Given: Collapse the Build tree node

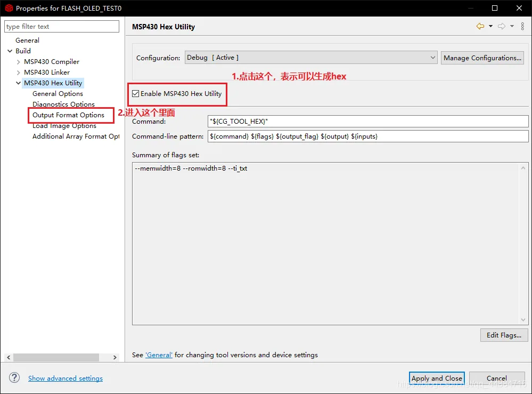Looking at the screenshot, I should (10, 51).
